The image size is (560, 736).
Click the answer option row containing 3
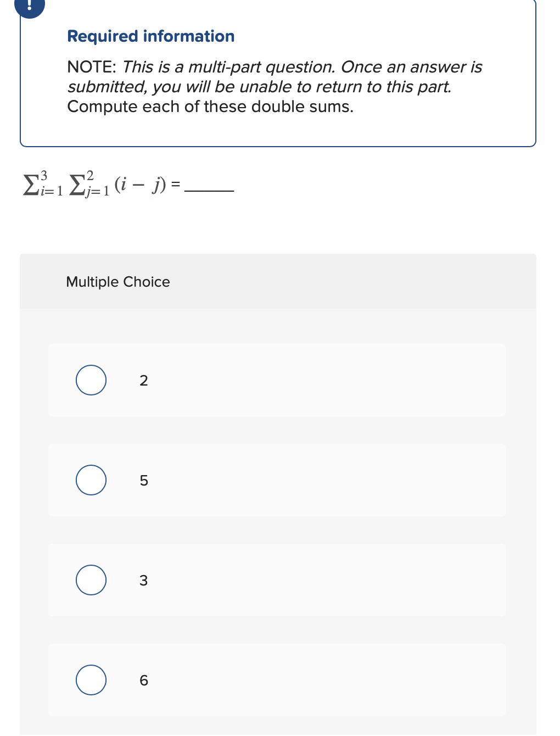pos(277,580)
